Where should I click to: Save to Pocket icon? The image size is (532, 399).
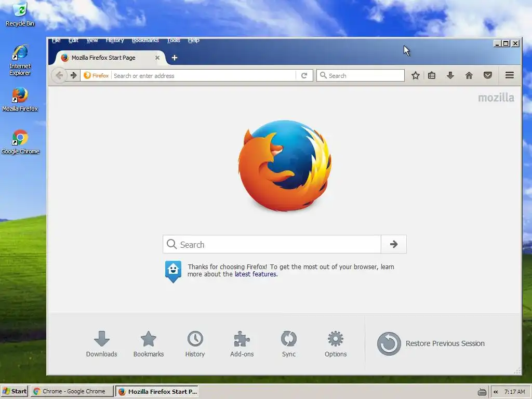pos(487,75)
